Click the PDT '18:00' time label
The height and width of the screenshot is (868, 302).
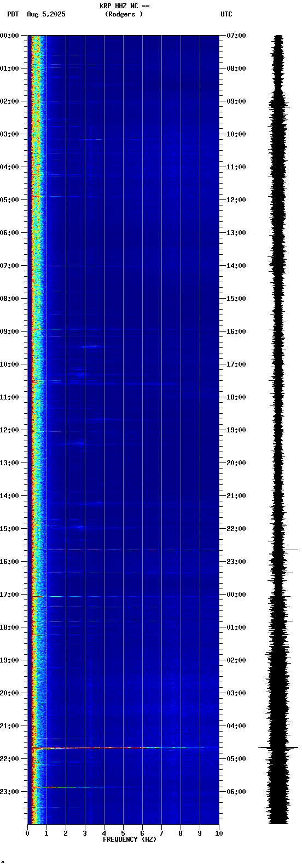click(10, 627)
